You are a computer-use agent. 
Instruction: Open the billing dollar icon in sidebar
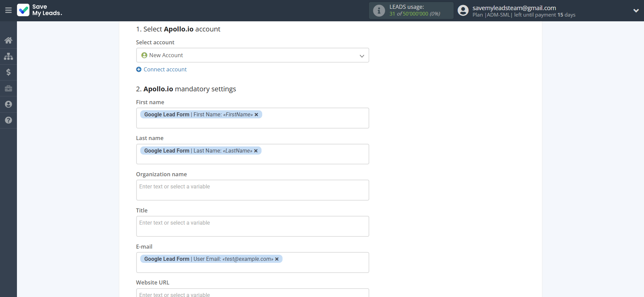(x=8, y=72)
